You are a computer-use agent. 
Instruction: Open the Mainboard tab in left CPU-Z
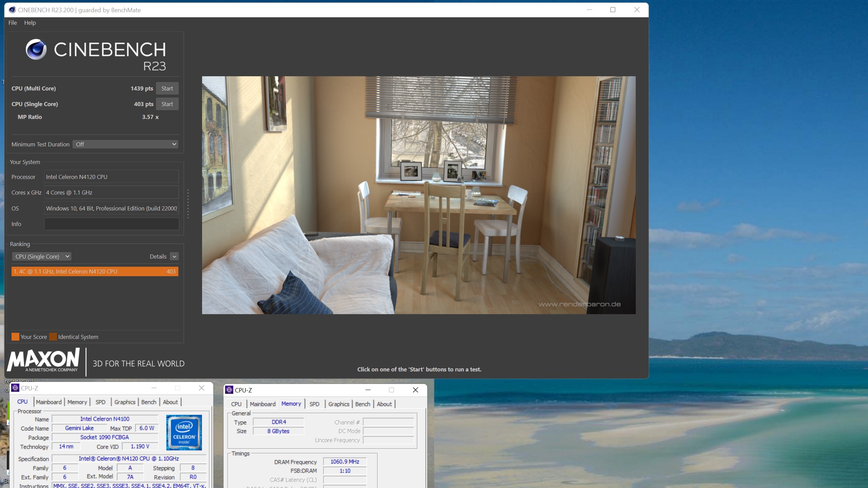49,402
